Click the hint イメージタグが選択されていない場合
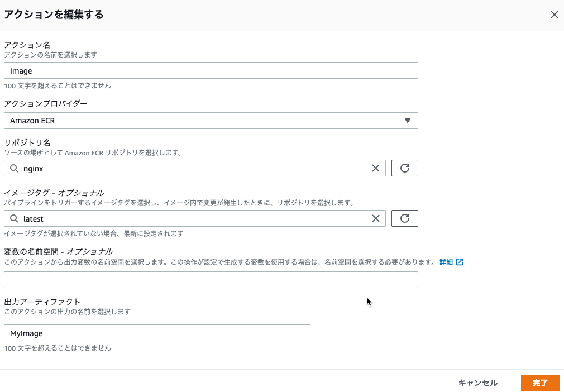This screenshot has height=392, width=564. [x=93, y=234]
